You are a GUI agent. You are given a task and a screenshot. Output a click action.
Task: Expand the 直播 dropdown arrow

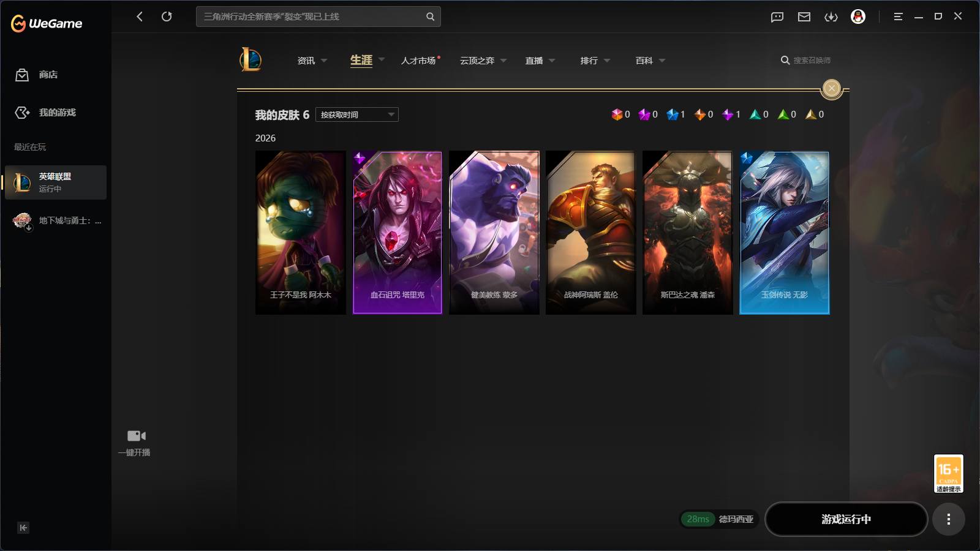click(552, 61)
